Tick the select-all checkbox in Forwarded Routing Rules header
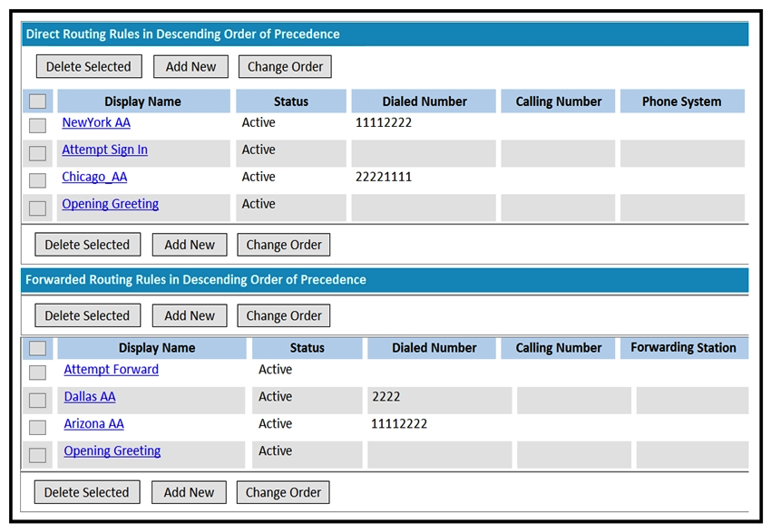This screenshot has width=771, height=532. pyautogui.click(x=37, y=348)
